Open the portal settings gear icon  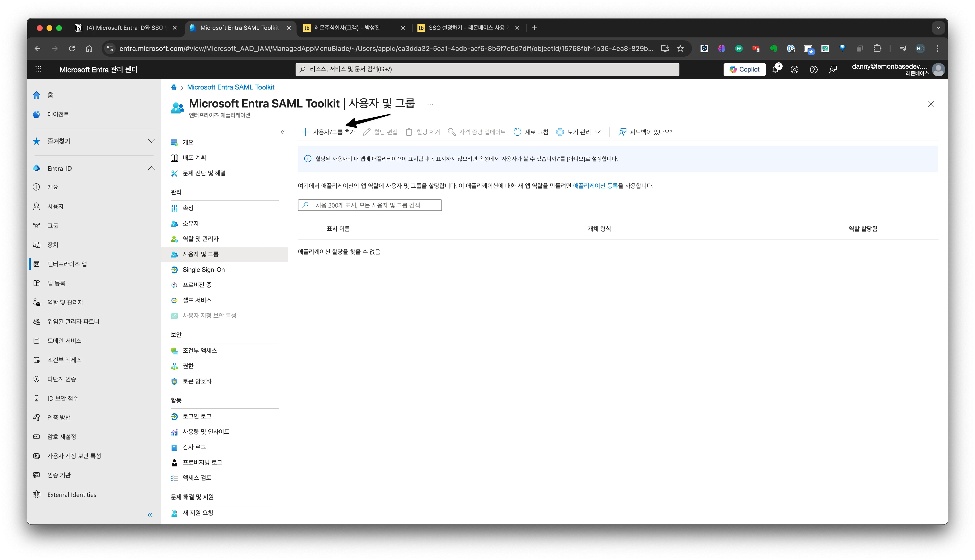(x=794, y=70)
